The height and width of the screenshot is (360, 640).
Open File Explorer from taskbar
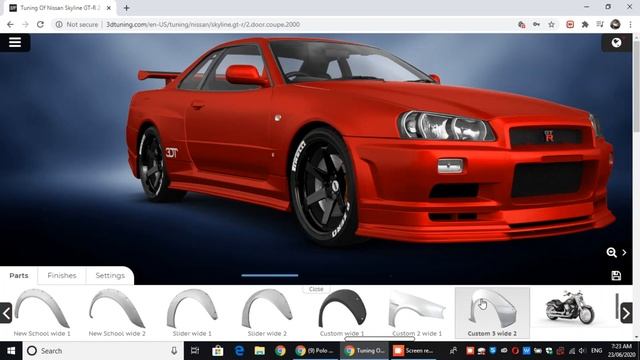[x=260, y=351]
